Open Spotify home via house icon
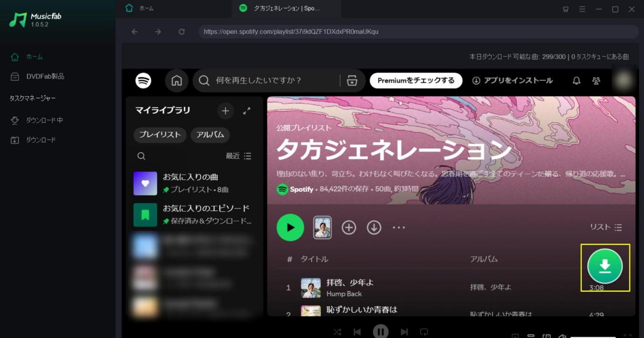 tap(177, 80)
